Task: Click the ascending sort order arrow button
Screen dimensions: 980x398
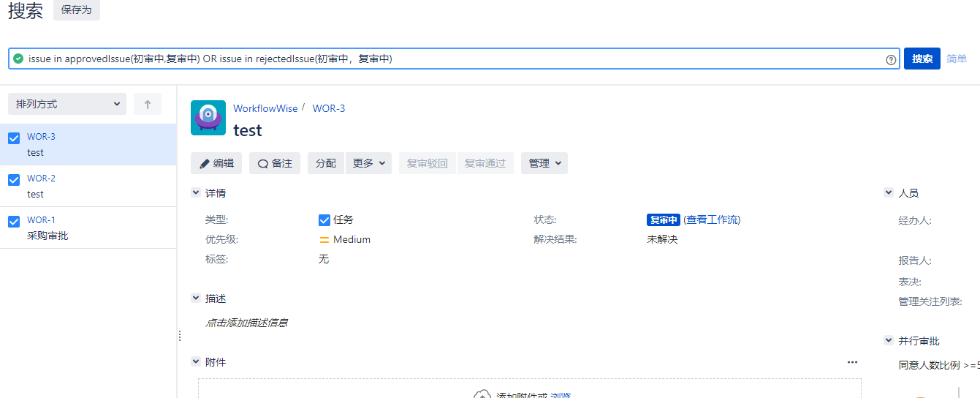Action: 147,104
